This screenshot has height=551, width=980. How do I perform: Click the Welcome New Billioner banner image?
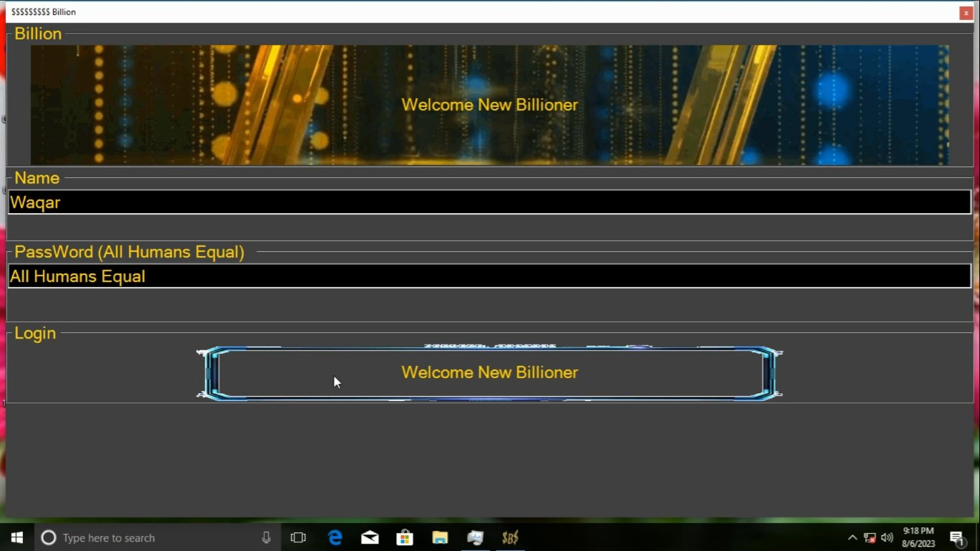(489, 105)
